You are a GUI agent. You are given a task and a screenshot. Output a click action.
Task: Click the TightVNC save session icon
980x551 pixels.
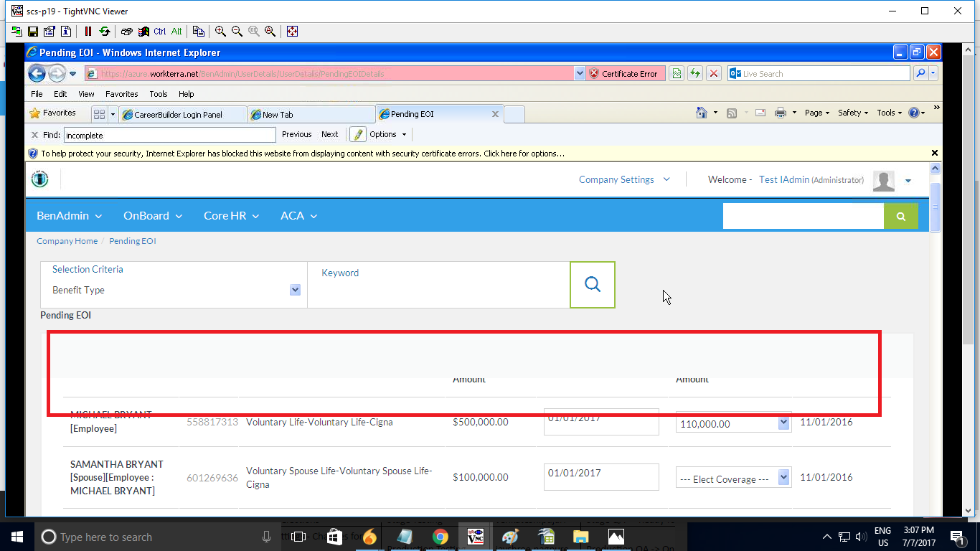pos(33,32)
